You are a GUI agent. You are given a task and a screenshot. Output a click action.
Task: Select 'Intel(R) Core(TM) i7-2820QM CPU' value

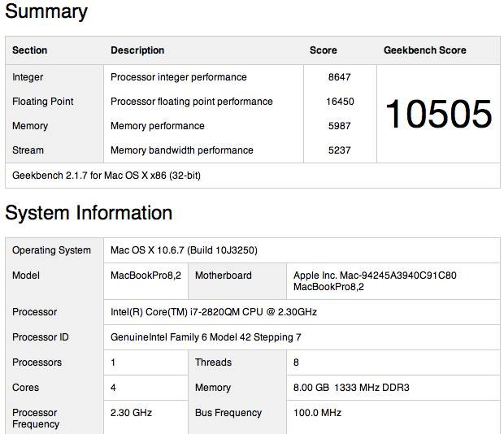pyautogui.click(x=214, y=312)
